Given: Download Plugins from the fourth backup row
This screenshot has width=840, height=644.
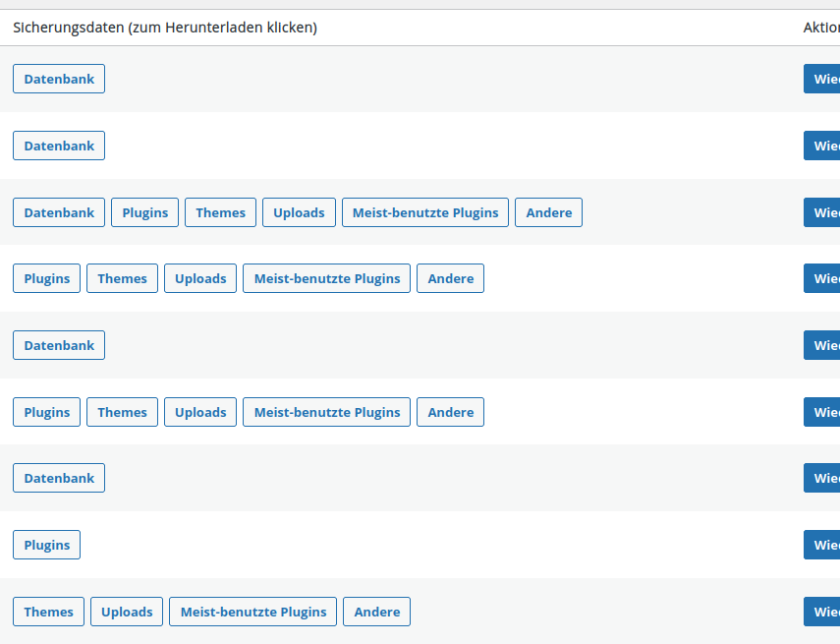Looking at the screenshot, I should [47, 278].
